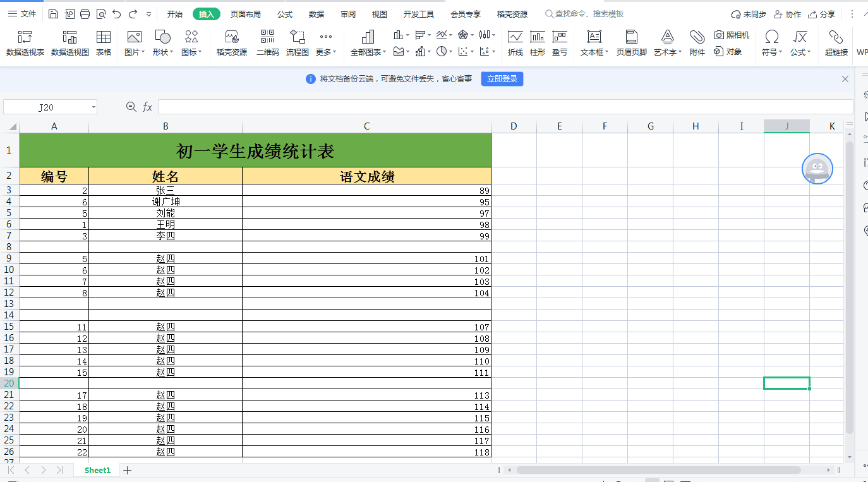Click the QR code (二维码) icon
The height and width of the screenshot is (482, 868).
pyautogui.click(x=267, y=43)
